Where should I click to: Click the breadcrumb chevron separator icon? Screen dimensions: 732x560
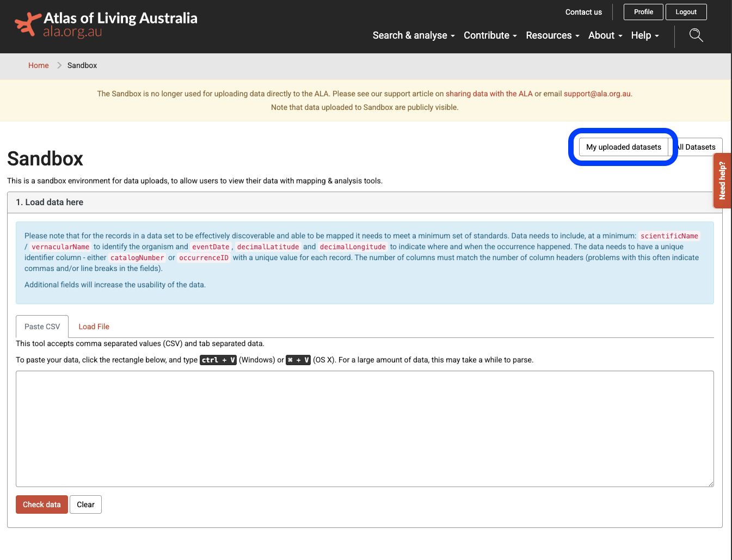59,65
